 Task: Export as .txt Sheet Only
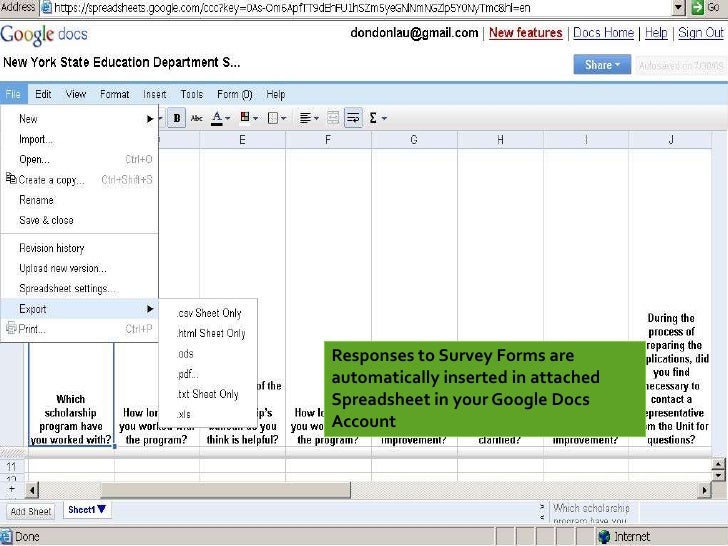208,394
